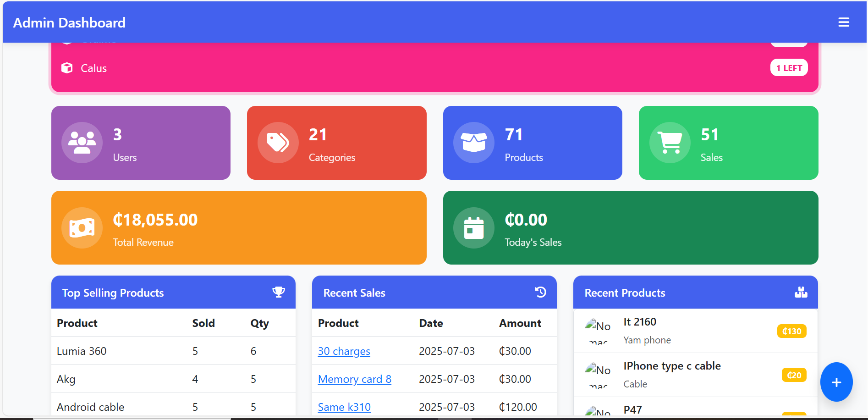868x420 pixels.
Task: Click the Today's Sales calendar icon
Action: pos(473,228)
